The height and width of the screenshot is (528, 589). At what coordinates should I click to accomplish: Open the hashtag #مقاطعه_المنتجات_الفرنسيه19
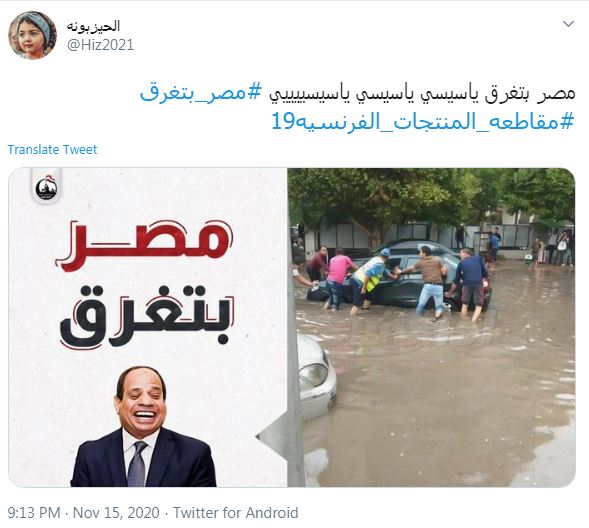[x=423, y=122]
